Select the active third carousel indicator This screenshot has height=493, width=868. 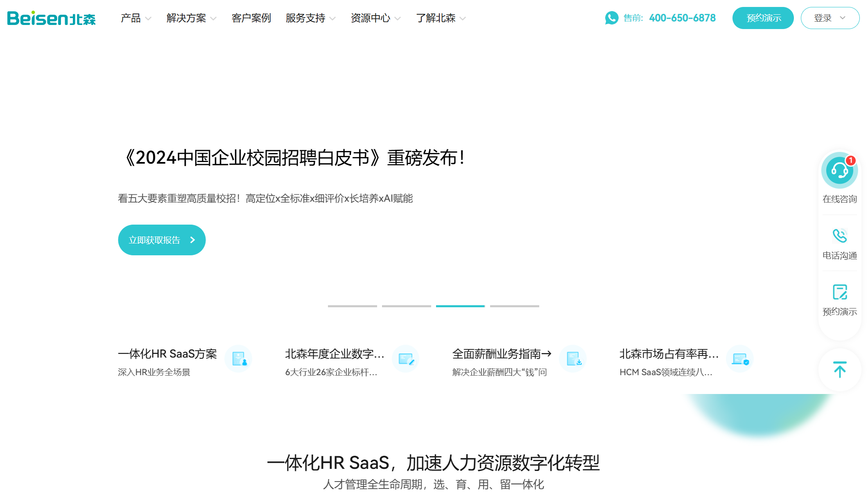pyautogui.click(x=461, y=306)
